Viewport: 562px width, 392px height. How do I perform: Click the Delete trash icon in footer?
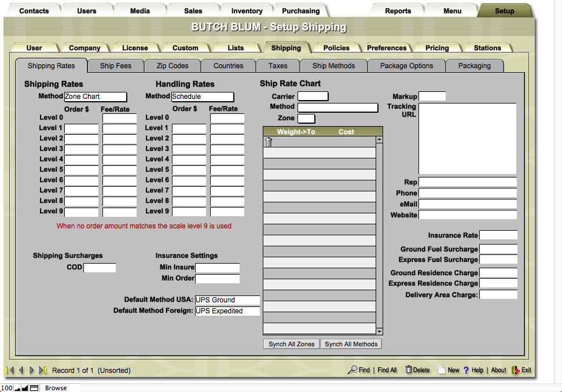(409, 370)
